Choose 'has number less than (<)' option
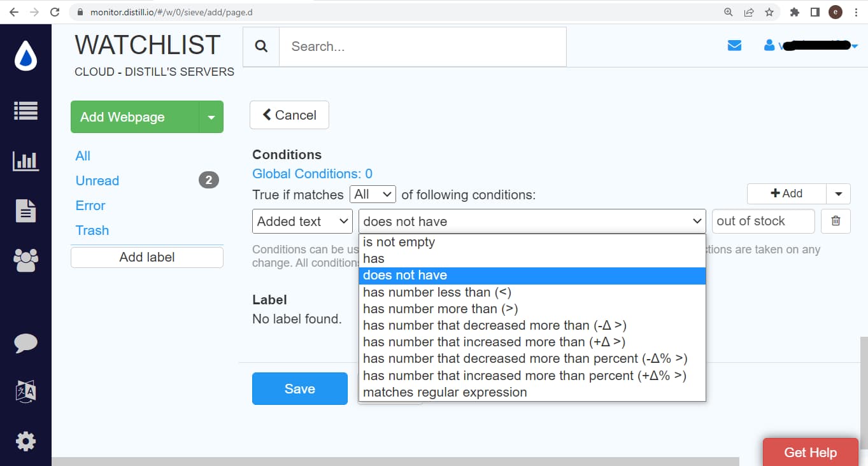Viewport: 868px width, 466px height. 437,292
